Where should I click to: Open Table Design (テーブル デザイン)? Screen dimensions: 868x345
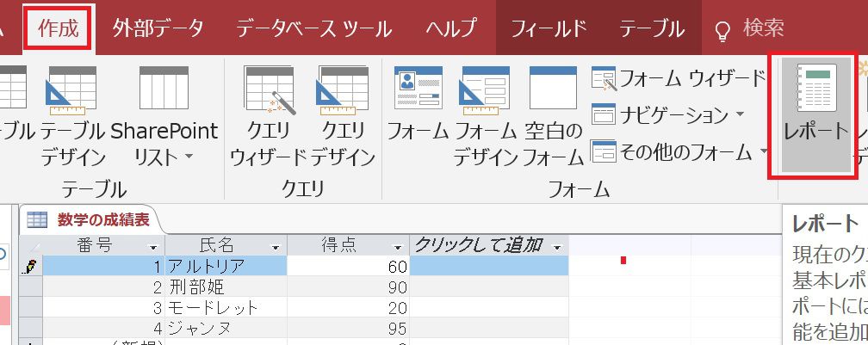click(73, 115)
